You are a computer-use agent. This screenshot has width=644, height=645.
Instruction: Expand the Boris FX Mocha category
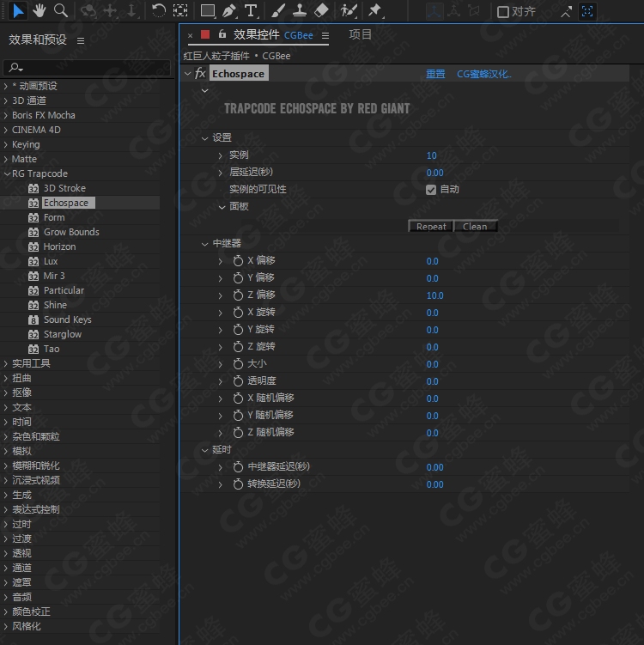[x=6, y=115]
